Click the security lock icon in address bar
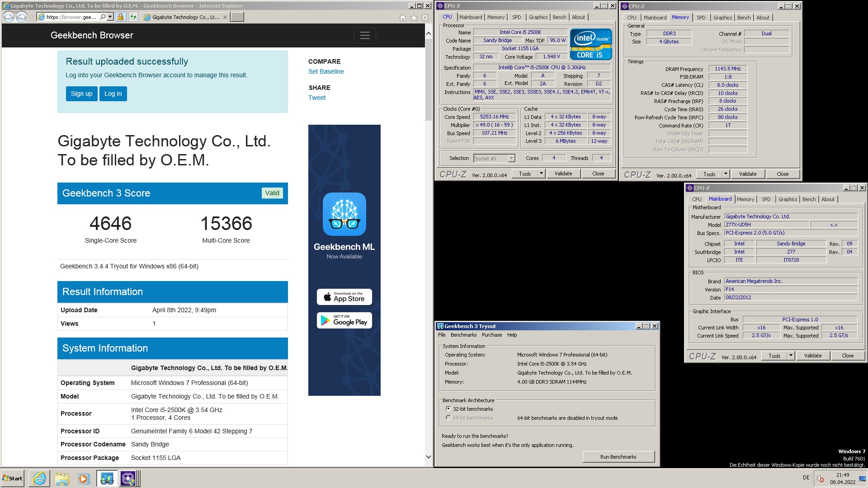868x488 pixels. [120, 17]
